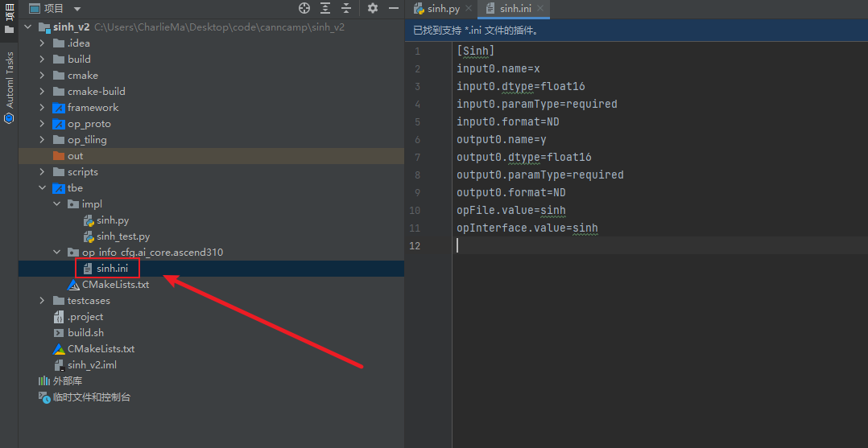
Task: Click the line output0.format=ND
Action: click(511, 193)
